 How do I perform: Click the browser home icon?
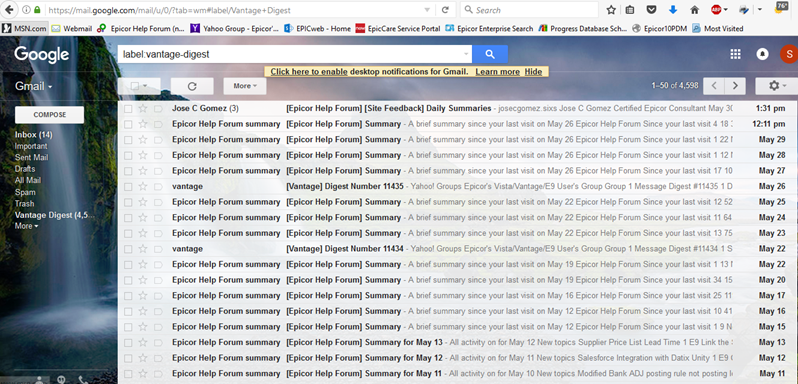point(694,10)
